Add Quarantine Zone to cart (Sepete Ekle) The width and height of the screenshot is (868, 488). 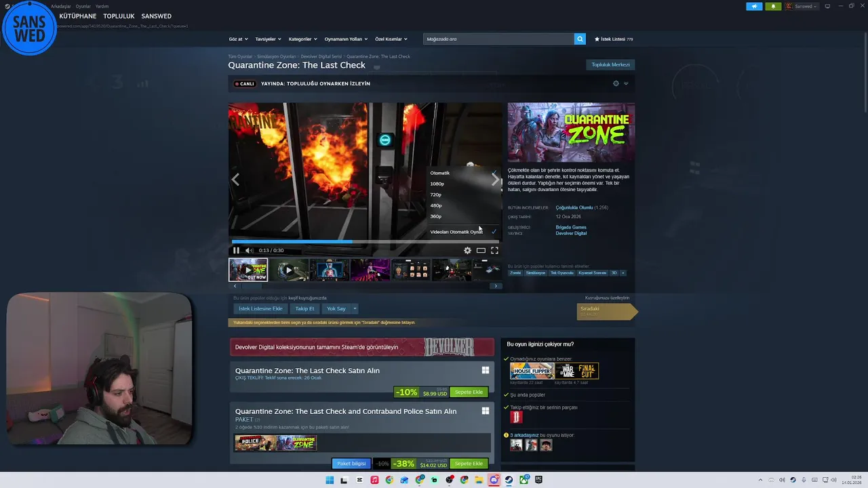(x=469, y=392)
